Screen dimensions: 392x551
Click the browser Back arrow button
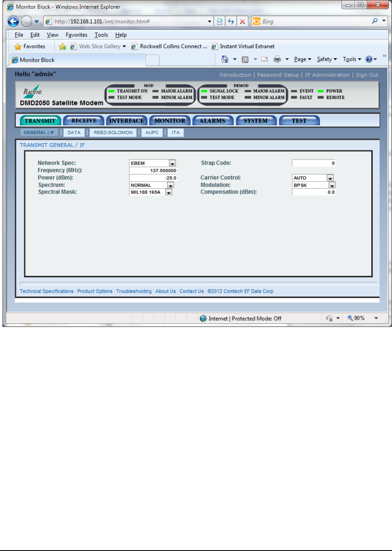point(13,21)
